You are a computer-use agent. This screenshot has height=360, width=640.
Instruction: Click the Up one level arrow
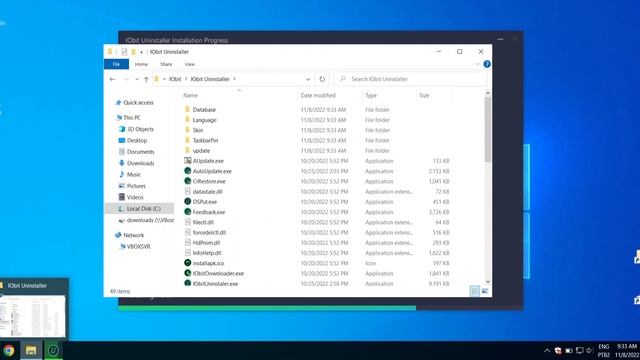point(146,79)
